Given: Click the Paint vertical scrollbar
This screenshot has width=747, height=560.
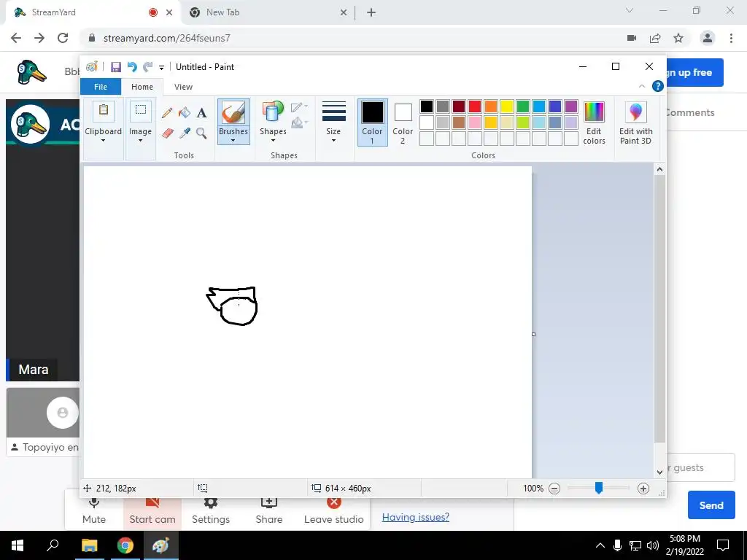Looking at the screenshot, I should (659, 309).
